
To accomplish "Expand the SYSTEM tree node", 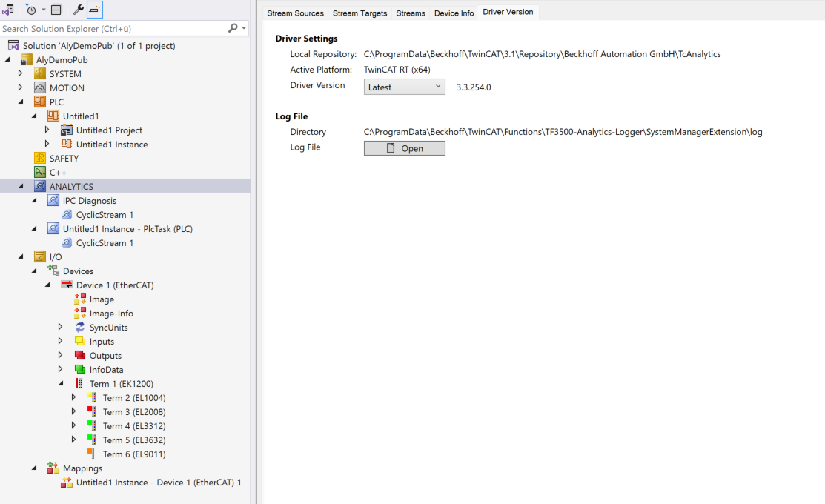I will 21,74.
